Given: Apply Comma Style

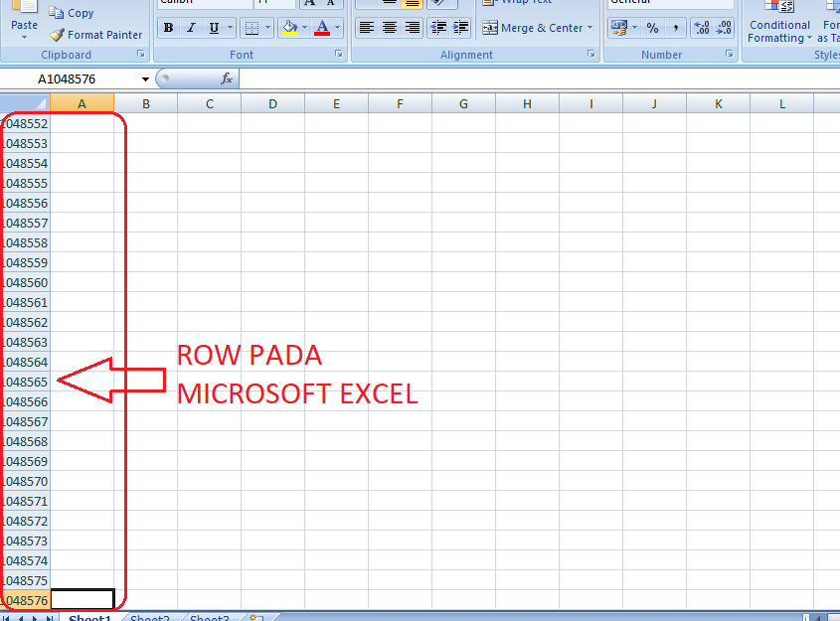Looking at the screenshot, I should point(675,28).
